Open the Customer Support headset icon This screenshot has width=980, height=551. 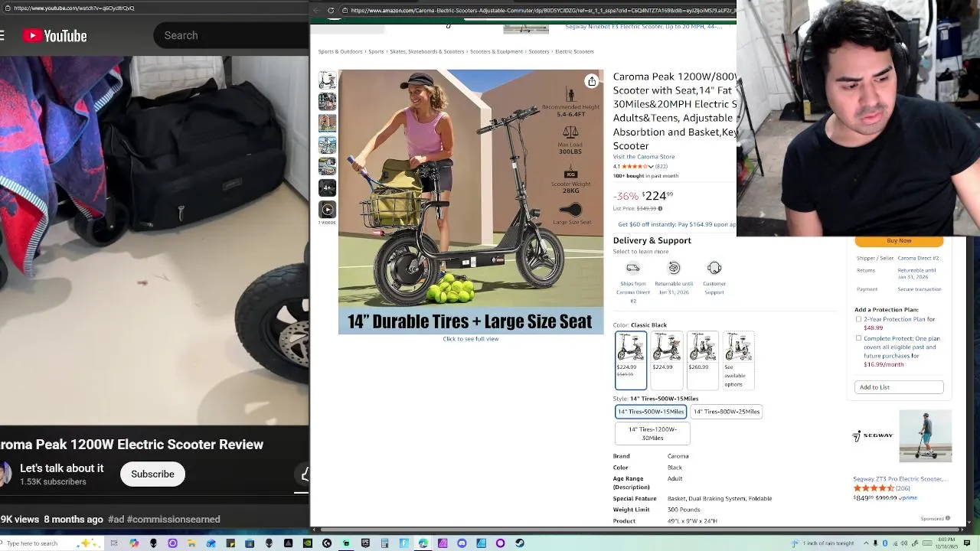[714, 268]
